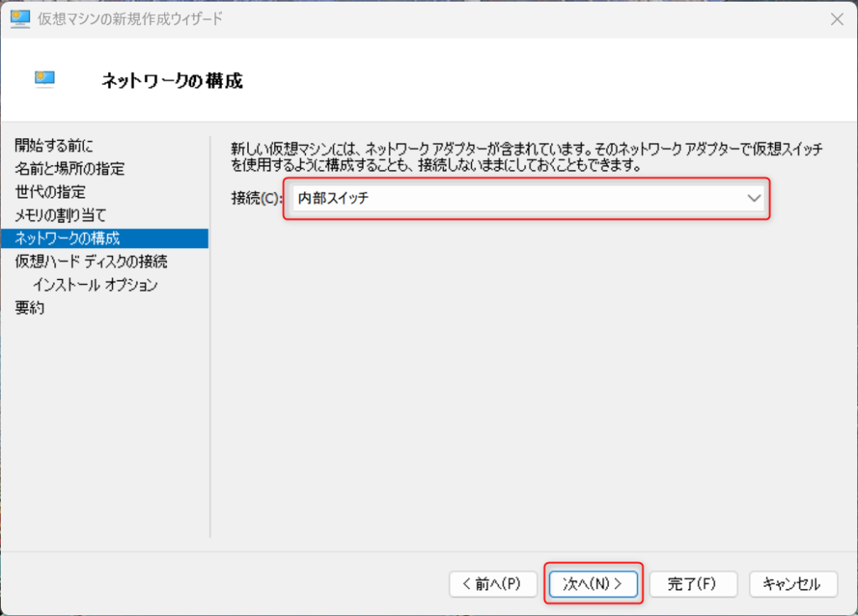The image size is (858, 616).
Task: Select the highlighted ネットワークの構成 sidebar step
Action: (67, 238)
